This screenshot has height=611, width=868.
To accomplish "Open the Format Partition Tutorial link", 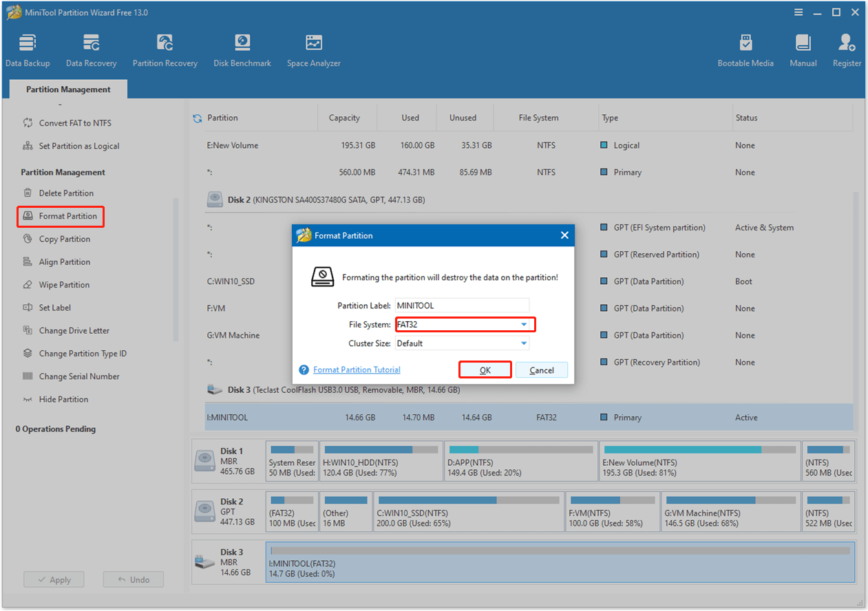I will point(357,369).
